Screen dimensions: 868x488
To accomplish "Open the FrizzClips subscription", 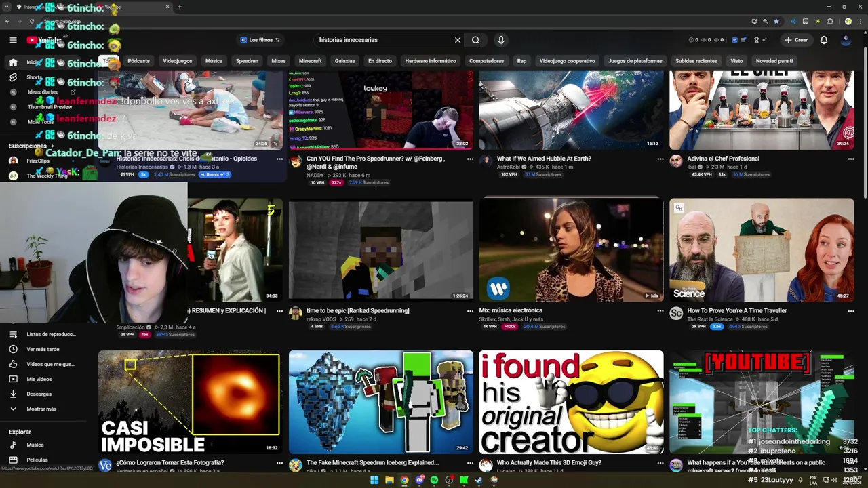I will click(38, 161).
